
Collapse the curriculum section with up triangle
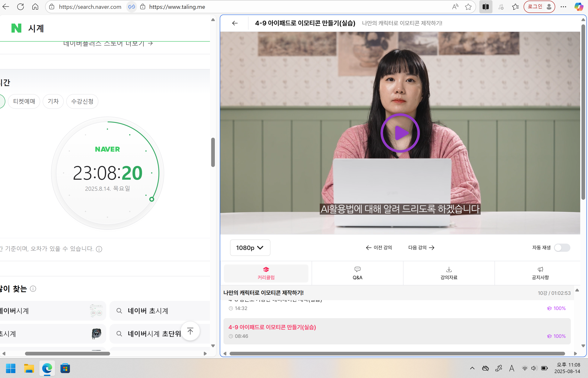pyautogui.click(x=577, y=290)
